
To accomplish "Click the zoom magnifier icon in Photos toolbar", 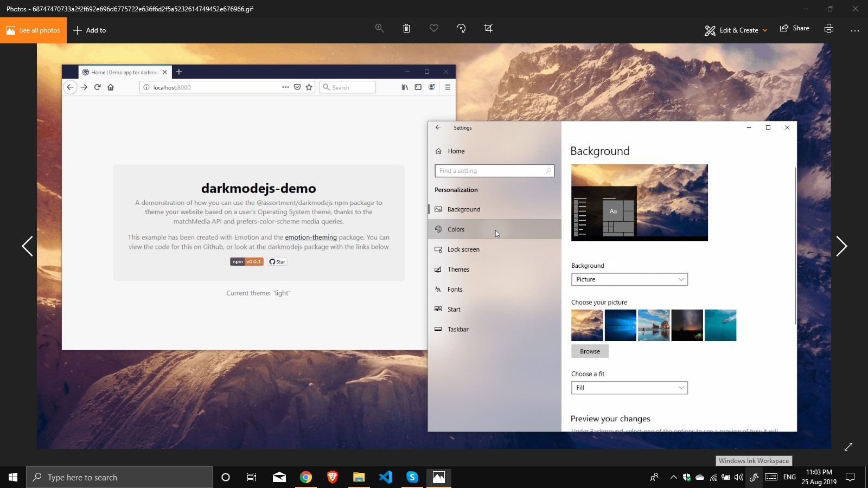I will [x=380, y=28].
